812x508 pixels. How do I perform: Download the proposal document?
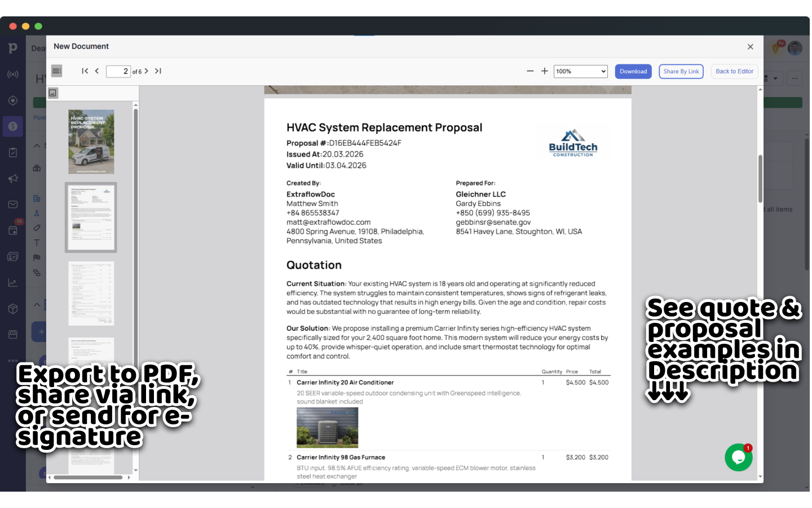point(633,71)
